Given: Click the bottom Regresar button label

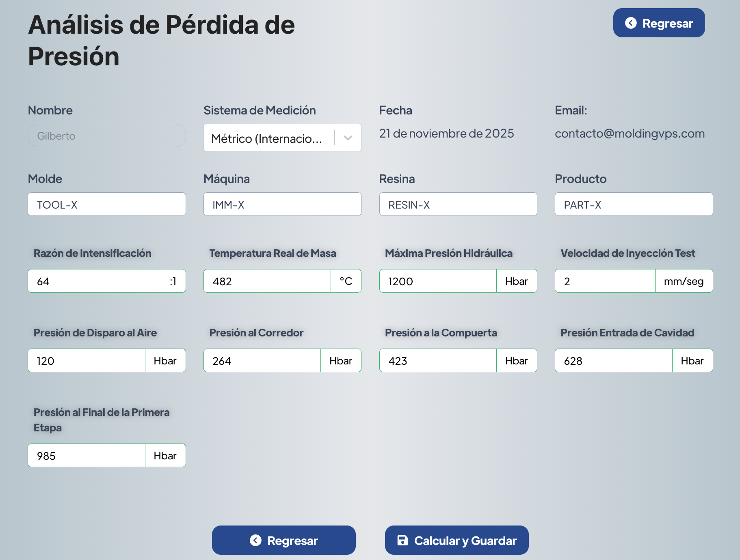Looking at the screenshot, I should tap(292, 541).
